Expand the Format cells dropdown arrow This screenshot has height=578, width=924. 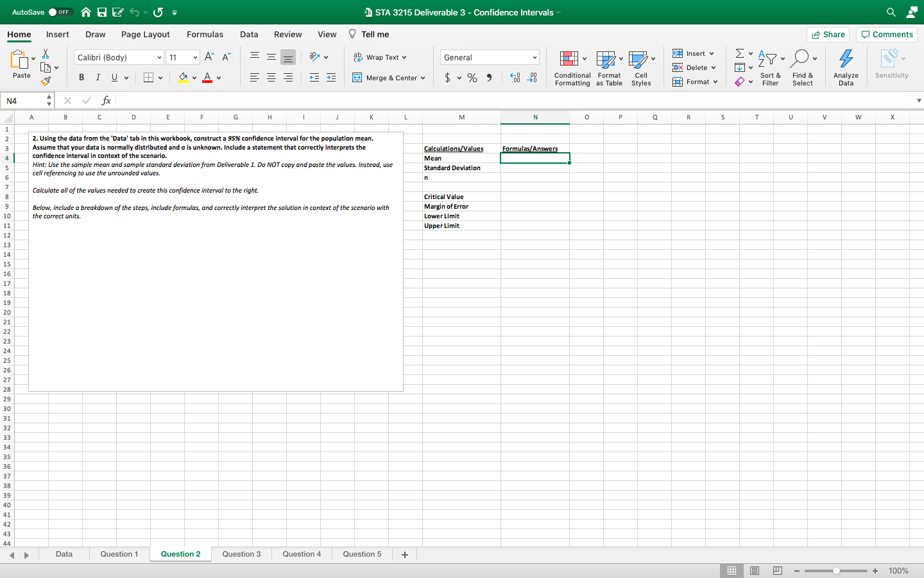[715, 82]
